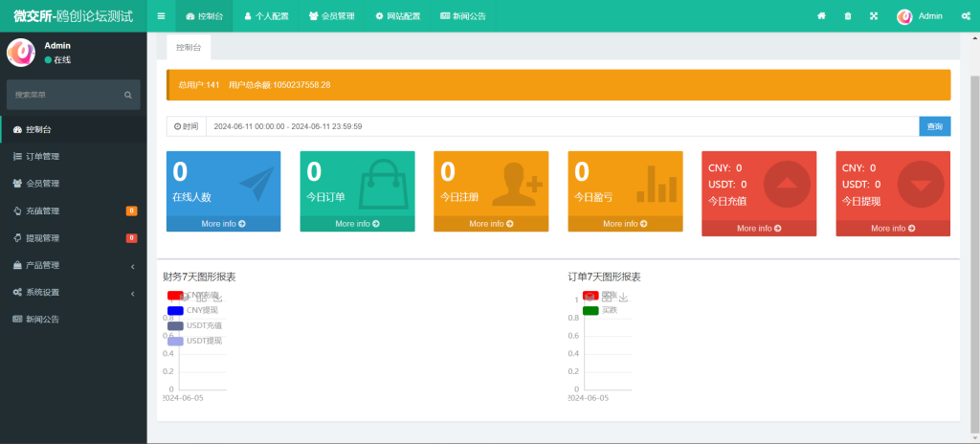Open 新闻公告 in the top navigation bar
The width and height of the screenshot is (980, 444).
point(463,16)
